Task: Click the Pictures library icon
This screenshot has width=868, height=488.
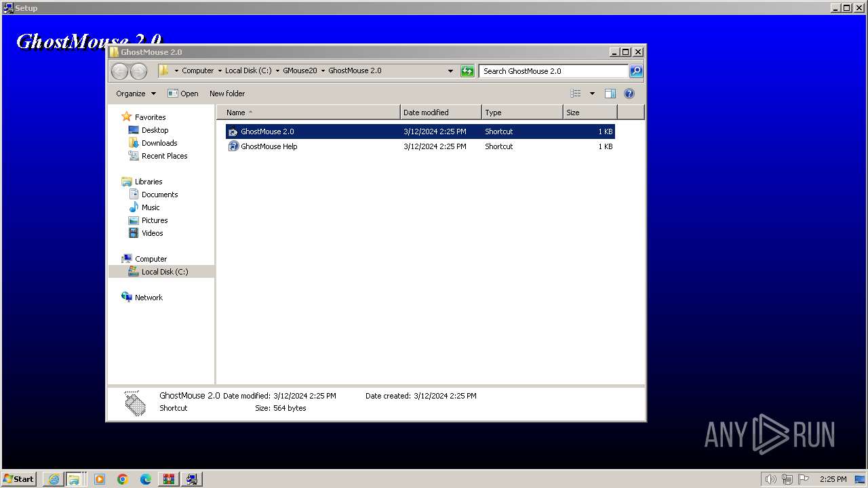Action: (134, 220)
